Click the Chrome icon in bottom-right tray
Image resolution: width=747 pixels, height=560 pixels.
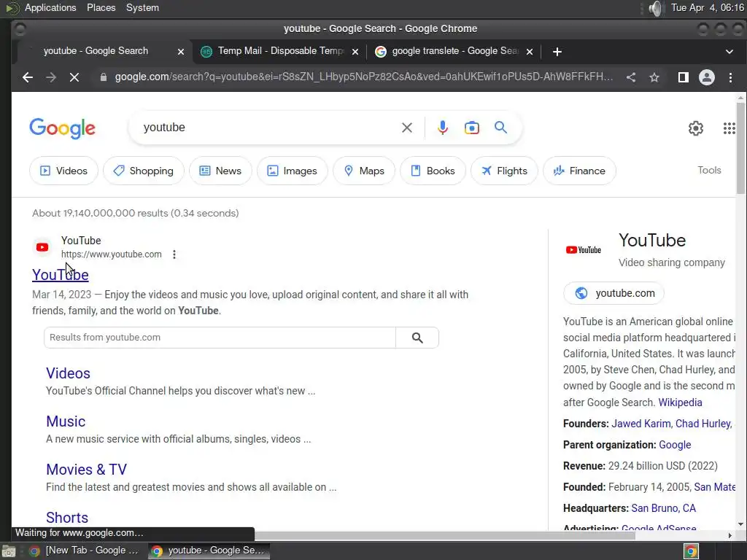pos(691,551)
